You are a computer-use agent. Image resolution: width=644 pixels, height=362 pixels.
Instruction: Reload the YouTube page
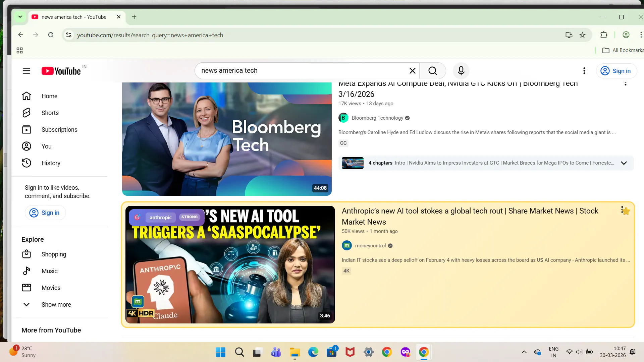(51, 35)
